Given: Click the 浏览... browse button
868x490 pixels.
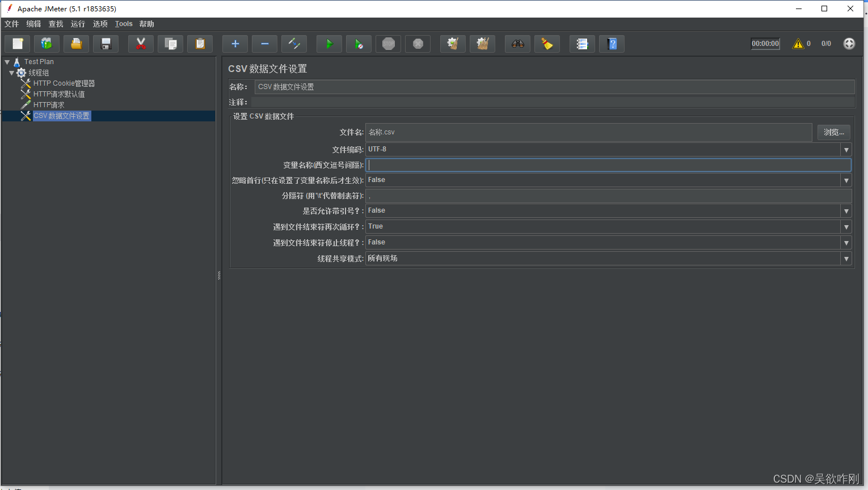Looking at the screenshot, I should click(833, 132).
